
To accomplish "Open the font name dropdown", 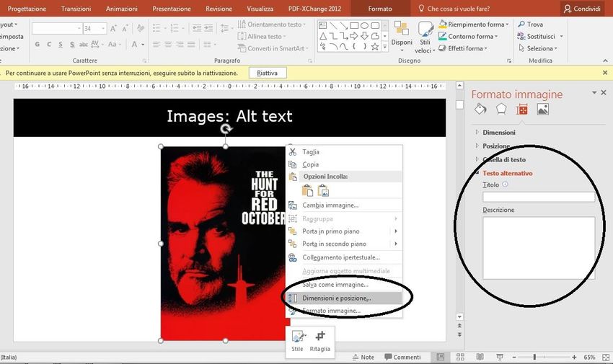I will click(79, 29).
